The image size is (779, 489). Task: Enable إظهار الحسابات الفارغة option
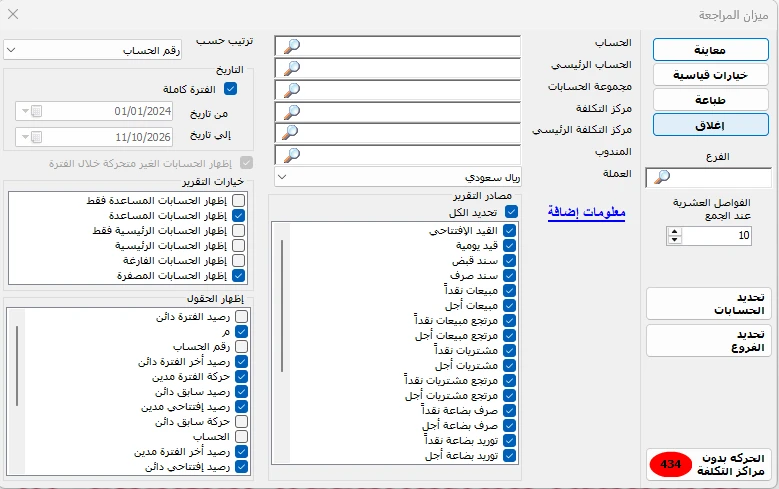click(238, 260)
